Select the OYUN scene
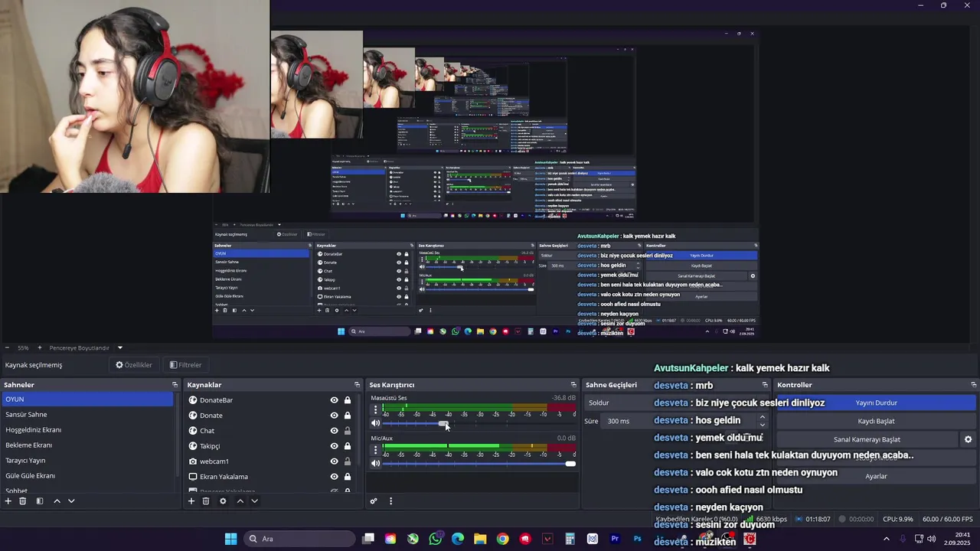The image size is (980, 551). [x=87, y=399]
